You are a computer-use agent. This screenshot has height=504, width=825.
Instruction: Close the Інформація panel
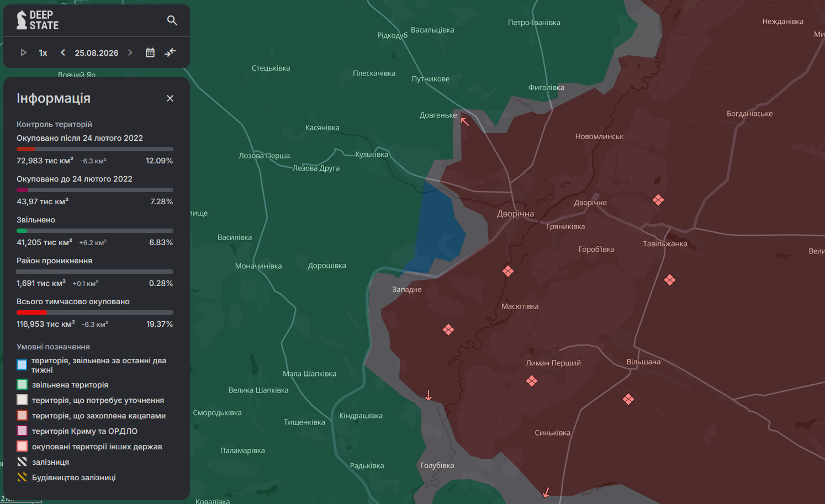coord(170,98)
